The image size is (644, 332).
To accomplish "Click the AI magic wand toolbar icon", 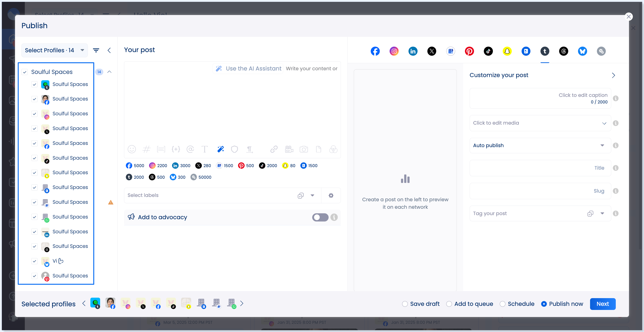I will point(220,149).
